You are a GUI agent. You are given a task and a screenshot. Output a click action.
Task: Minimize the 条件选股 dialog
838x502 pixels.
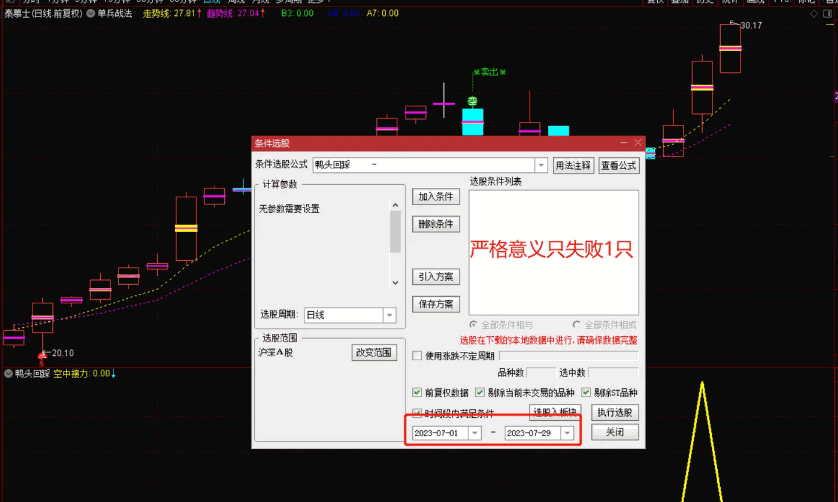coord(624,143)
